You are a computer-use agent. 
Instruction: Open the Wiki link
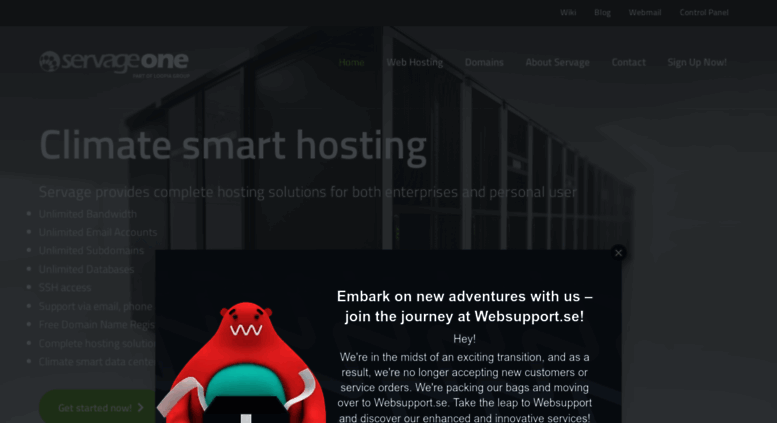tap(568, 12)
